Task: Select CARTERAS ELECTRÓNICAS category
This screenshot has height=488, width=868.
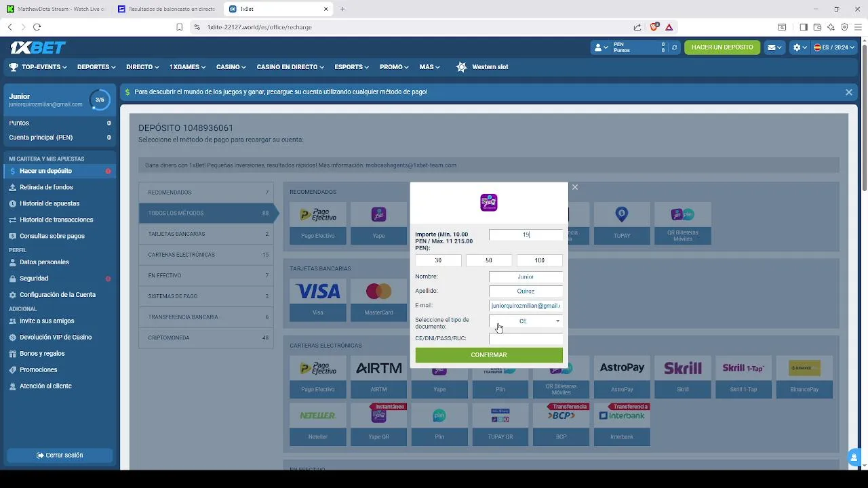Action: pos(206,255)
